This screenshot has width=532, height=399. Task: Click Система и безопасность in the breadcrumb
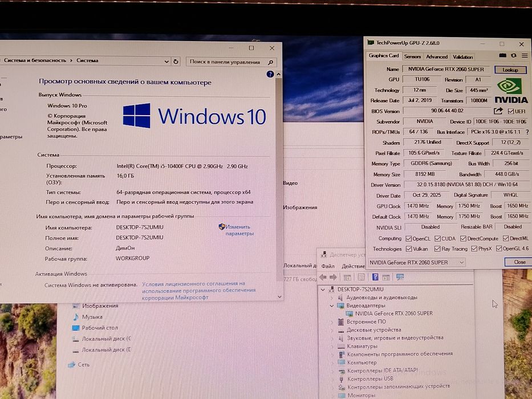click(35, 60)
